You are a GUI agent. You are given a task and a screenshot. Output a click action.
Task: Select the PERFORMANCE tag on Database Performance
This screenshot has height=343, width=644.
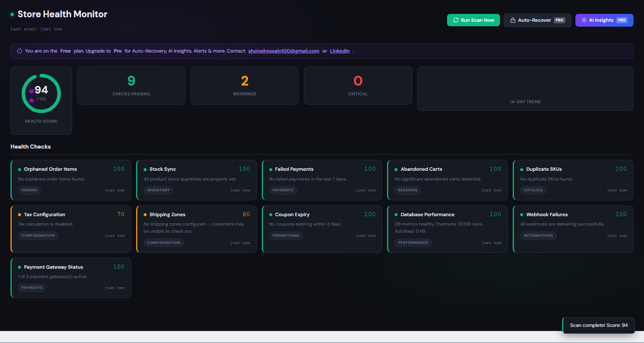(x=413, y=243)
